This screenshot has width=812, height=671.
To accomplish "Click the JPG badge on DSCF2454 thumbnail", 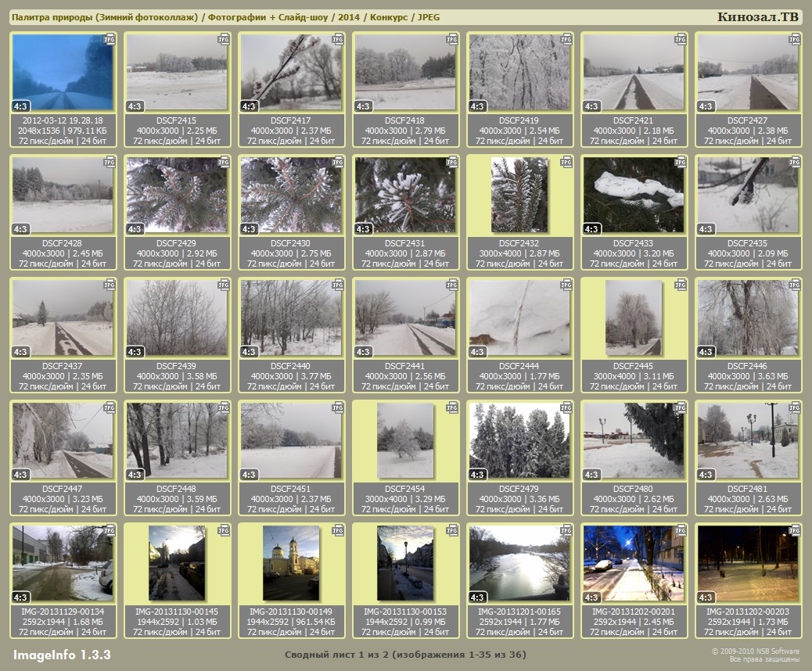I will pyautogui.click(x=452, y=407).
